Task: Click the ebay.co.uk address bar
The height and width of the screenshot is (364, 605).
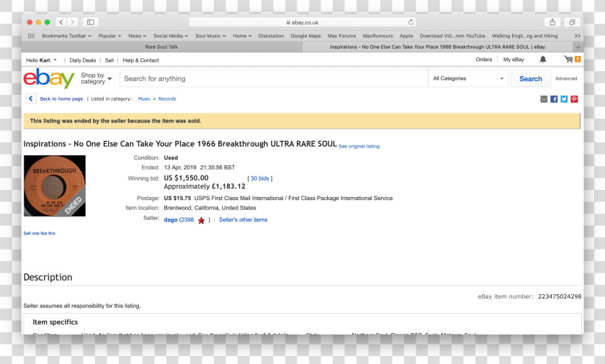Action: 302,22
